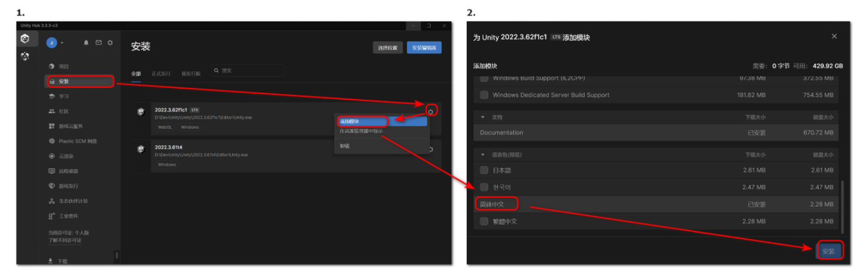Click the Unity icon beside 2022.3.61t4
868x278 pixels.
click(x=141, y=149)
